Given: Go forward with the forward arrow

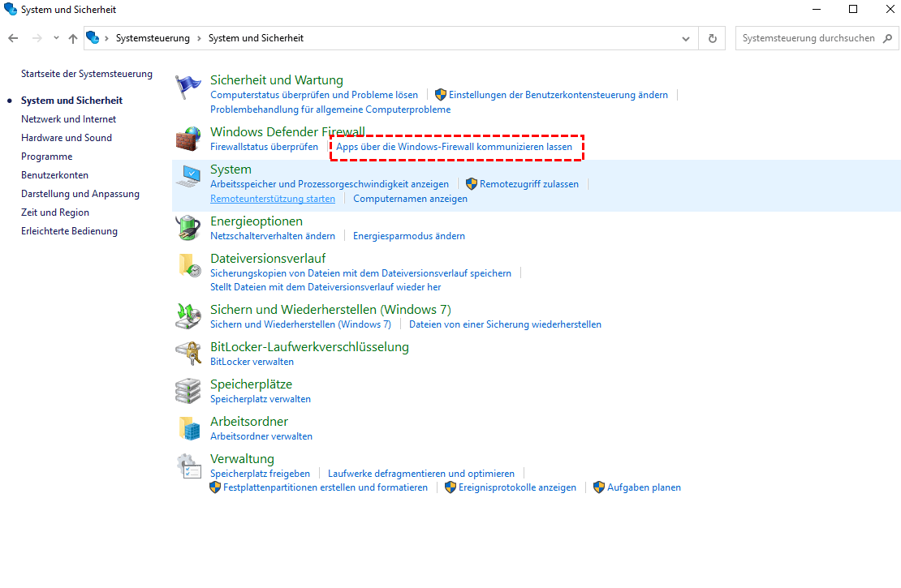Looking at the screenshot, I should pos(37,38).
